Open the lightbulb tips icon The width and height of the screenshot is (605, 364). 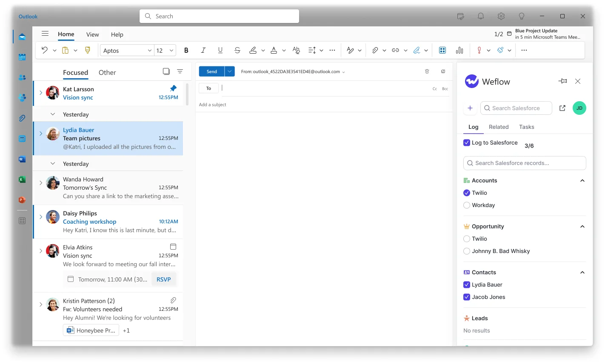pyautogui.click(x=522, y=16)
